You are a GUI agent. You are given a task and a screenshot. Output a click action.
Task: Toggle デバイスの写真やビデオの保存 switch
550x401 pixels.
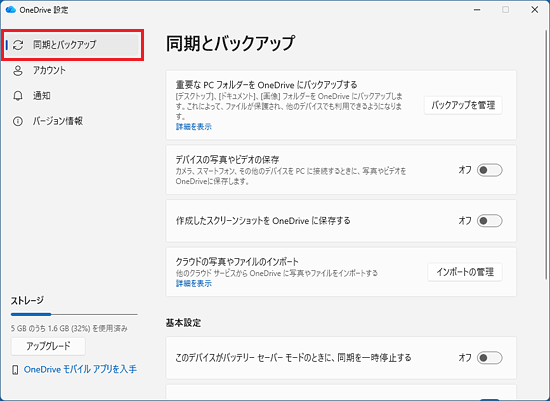click(x=490, y=170)
